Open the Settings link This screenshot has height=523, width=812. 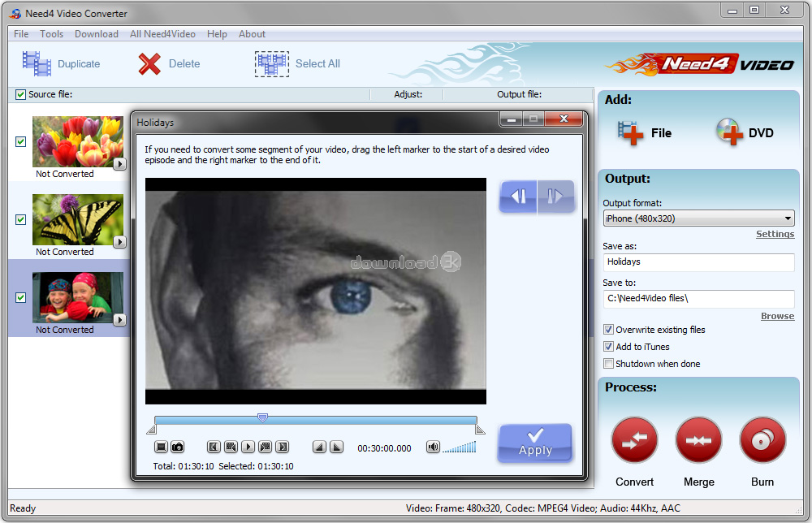[775, 234]
